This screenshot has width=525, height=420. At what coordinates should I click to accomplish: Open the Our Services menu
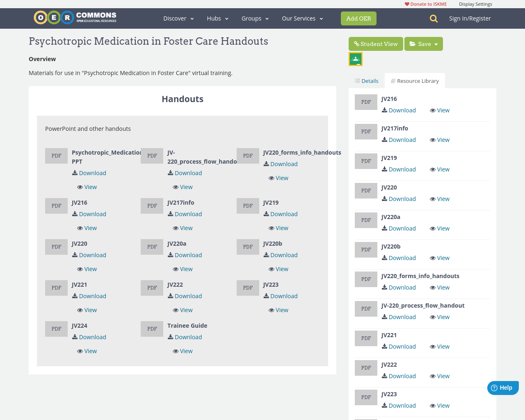tap(302, 18)
